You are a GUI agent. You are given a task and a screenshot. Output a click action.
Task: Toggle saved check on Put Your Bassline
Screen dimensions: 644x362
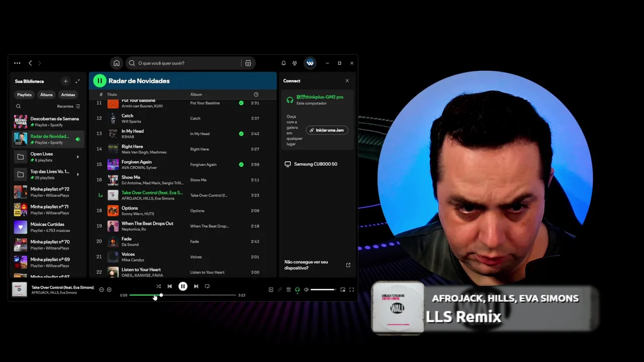click(241, 103)
